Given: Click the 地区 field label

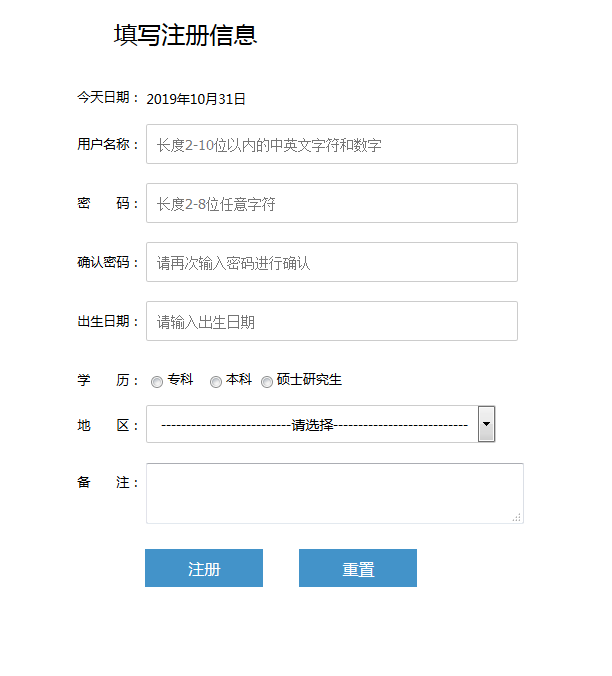Looking at the screenshot, I should click(108, 425).
